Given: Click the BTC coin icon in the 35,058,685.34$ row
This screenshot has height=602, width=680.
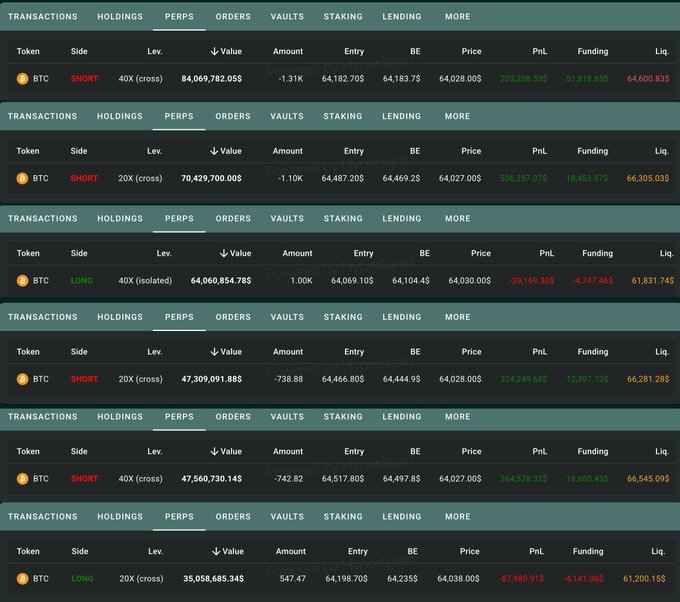Looking at the screenshot, I should (23, 579).
